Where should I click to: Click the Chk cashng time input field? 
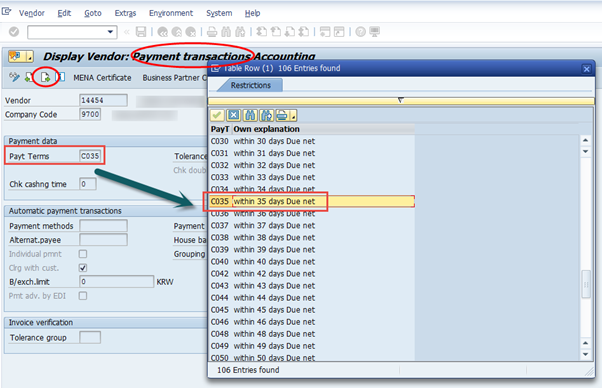pos(88,184)
